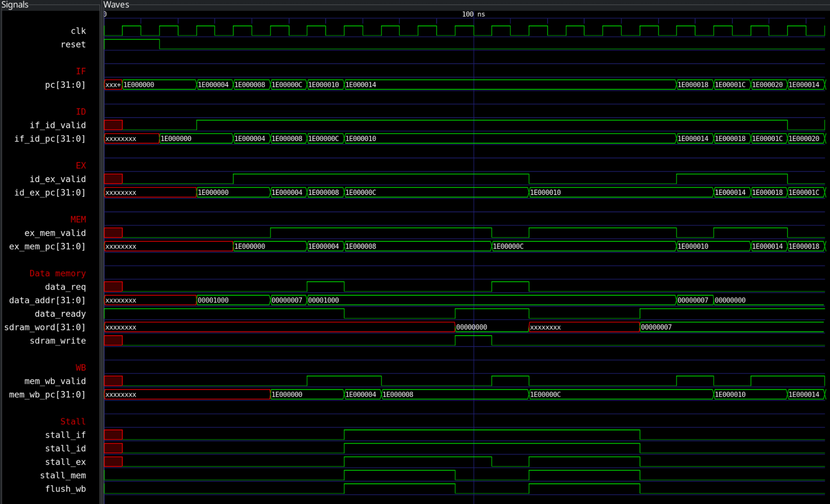Select the if_id_valid signal
830x504 pixels.
click(x=58, y=125)
